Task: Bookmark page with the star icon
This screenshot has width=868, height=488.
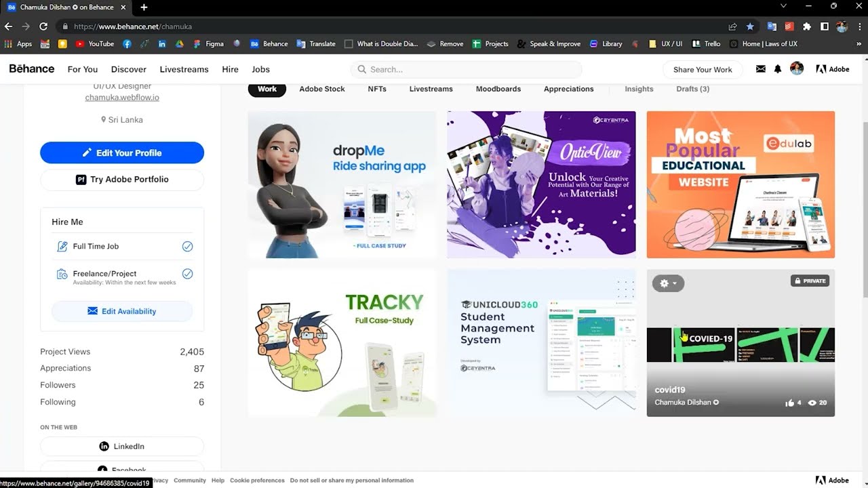Action: 750,26
